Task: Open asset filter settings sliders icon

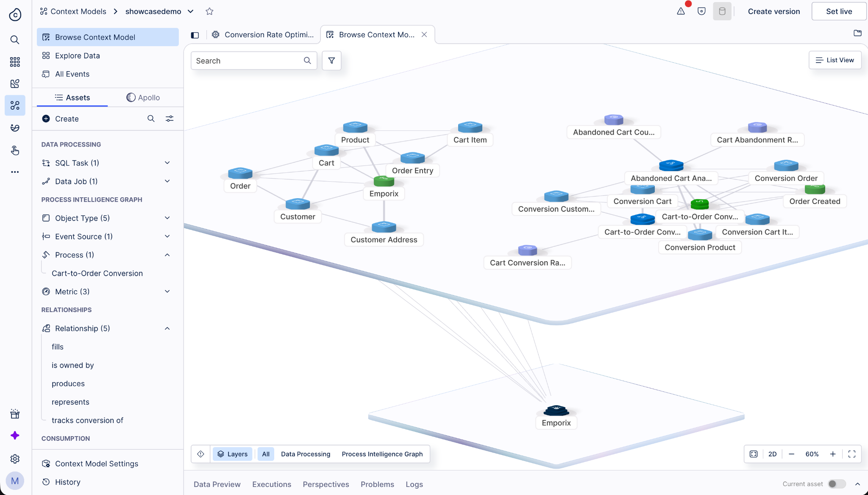Action: click(170, 119)
